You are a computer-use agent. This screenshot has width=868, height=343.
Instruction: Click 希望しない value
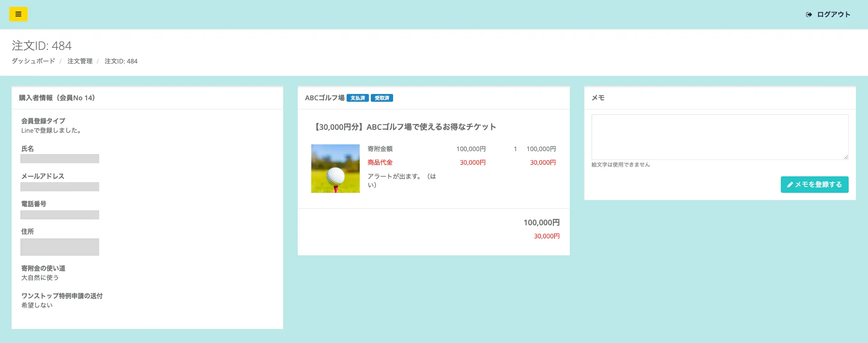tap(37, 305)
